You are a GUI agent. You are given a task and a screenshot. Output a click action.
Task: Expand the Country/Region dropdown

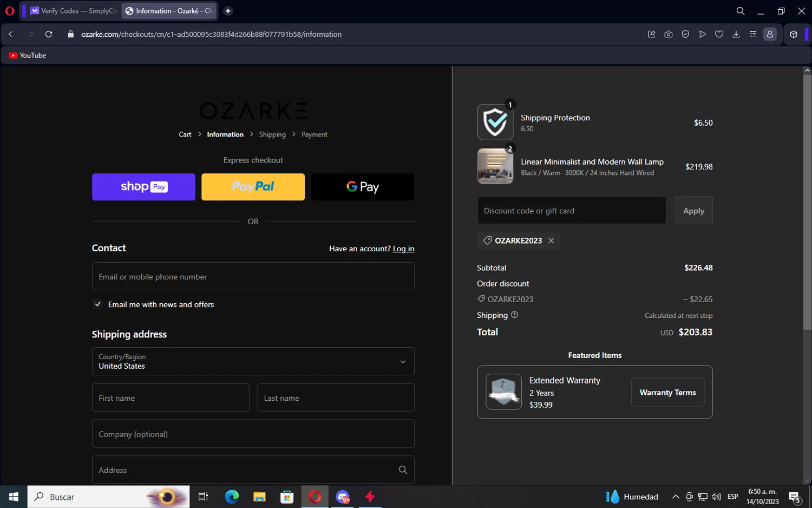(253, 361)
